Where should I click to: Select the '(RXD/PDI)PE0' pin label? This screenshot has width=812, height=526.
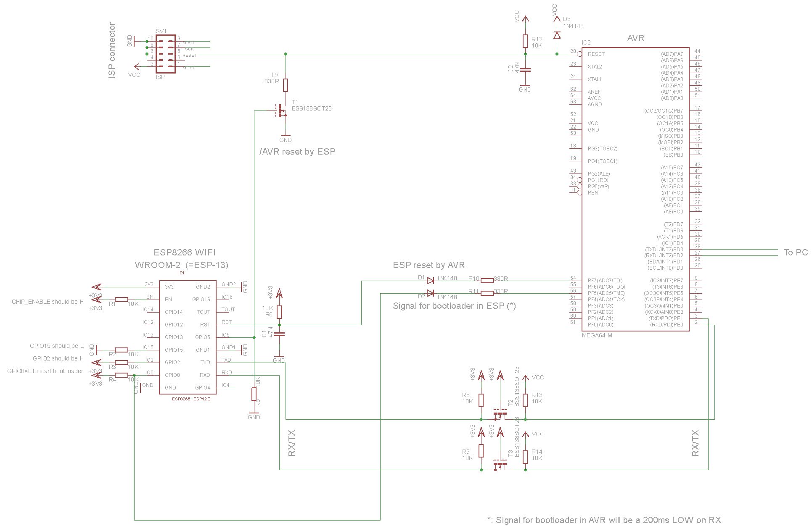pos(667,325)
